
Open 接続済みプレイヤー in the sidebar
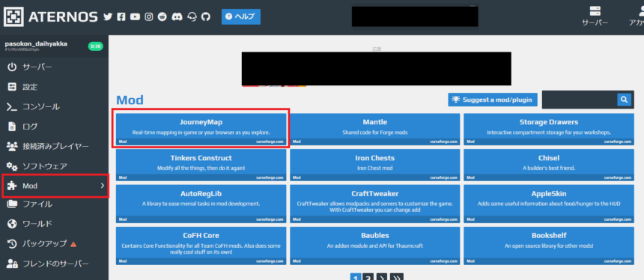(54, 146)
